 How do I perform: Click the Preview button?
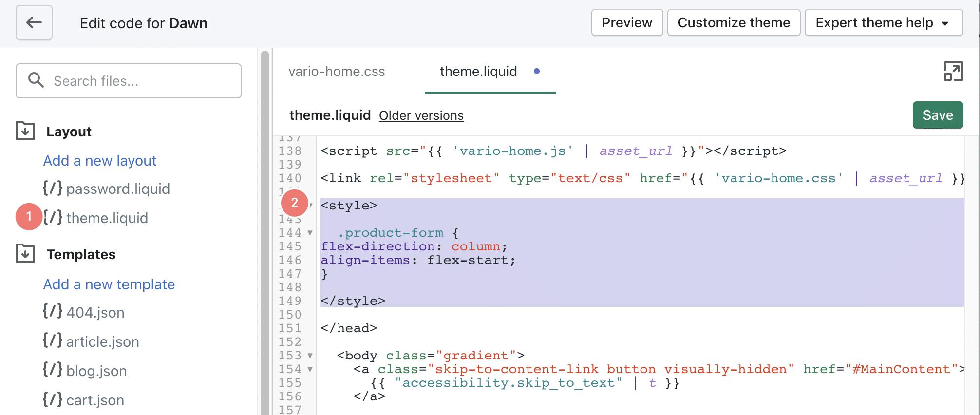tap(627, 22)
